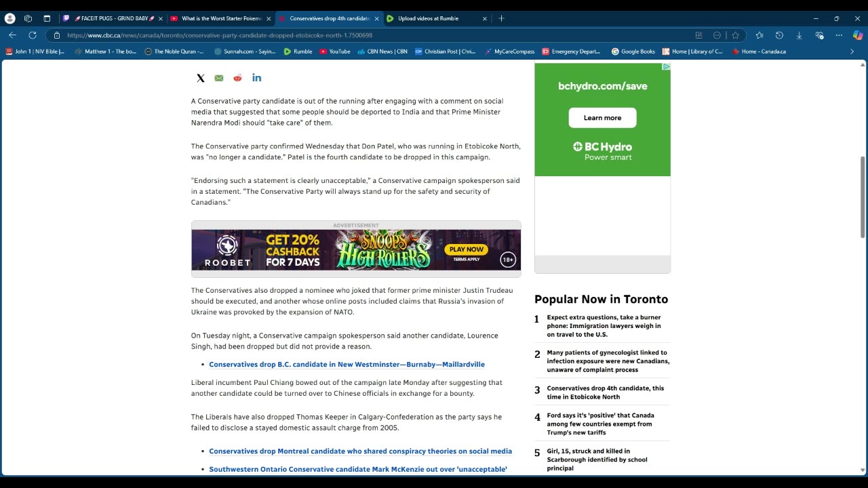Open 'Expect extra questions, take a burner phone' story
Viewport: 868px width, 488px height.
tap(604, 326)
